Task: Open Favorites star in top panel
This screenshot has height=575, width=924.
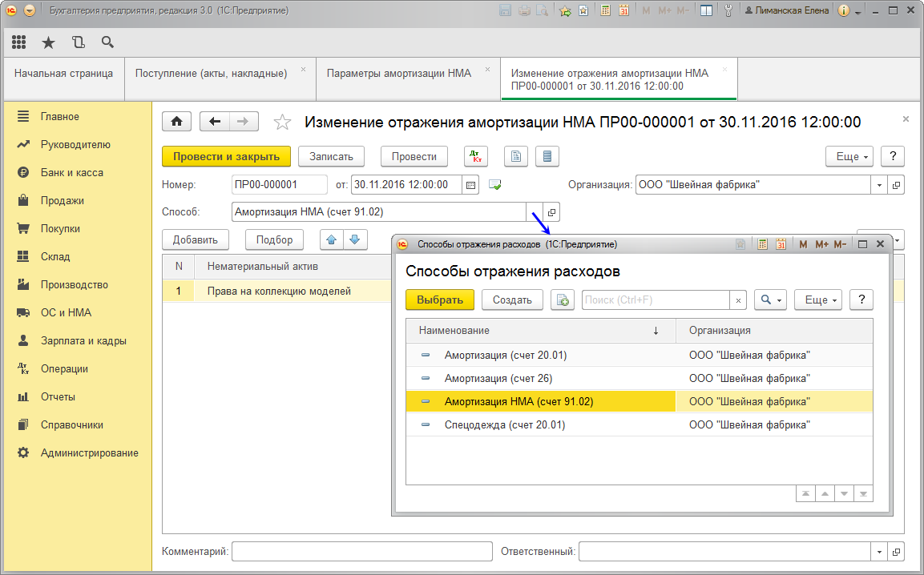Action: coord(48,42)
